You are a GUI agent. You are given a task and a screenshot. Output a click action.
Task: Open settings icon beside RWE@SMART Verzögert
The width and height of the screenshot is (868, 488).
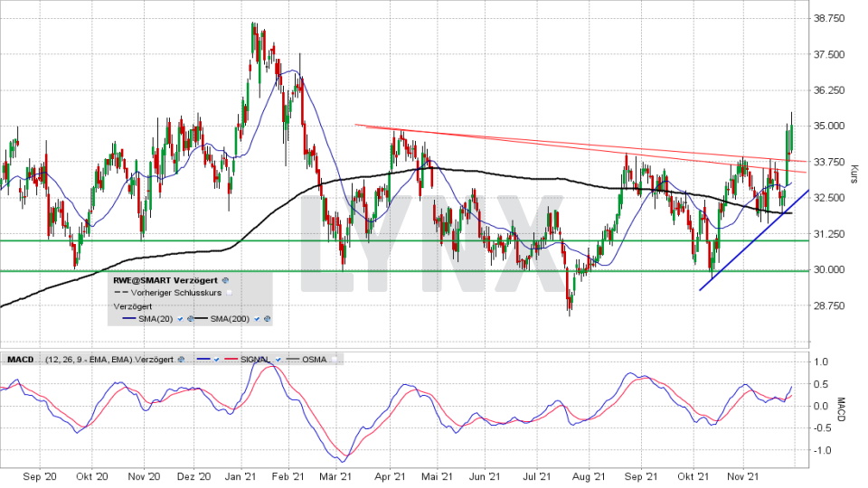(x=225, y=280)
